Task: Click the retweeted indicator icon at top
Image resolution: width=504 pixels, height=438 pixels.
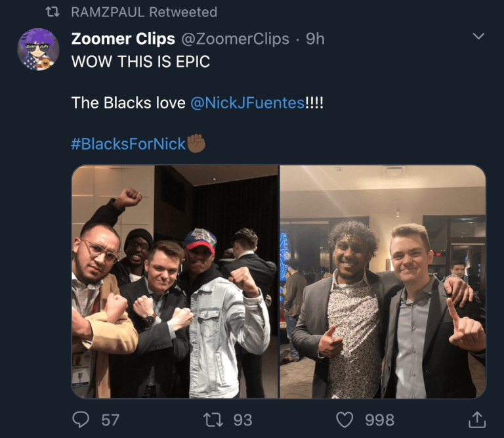Action: (x=52, y=12)
